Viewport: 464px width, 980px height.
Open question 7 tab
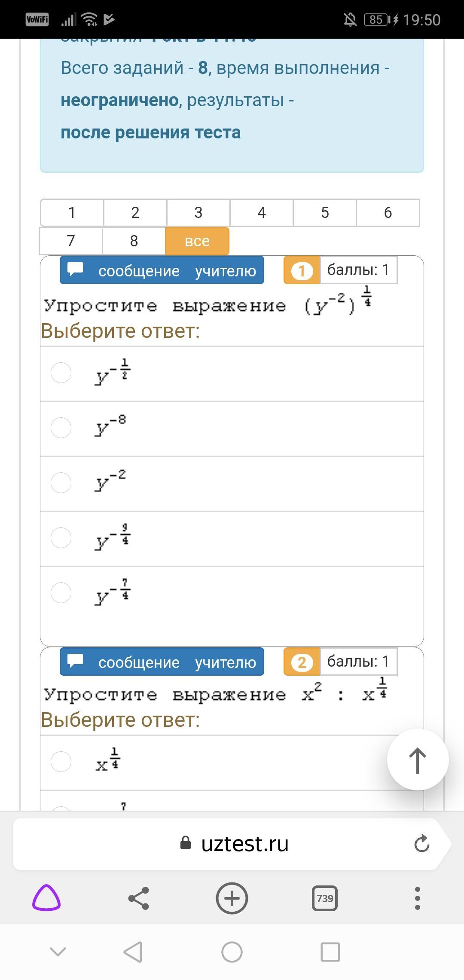(x=71, y=241)
